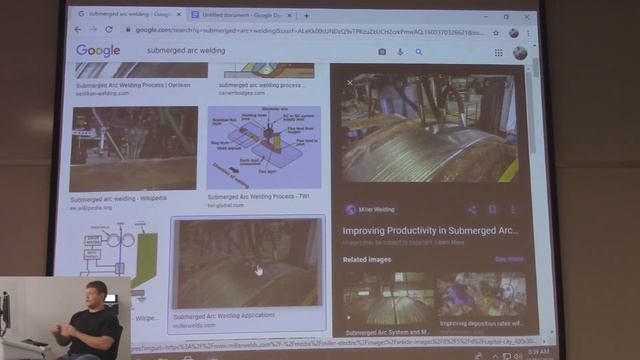Close the Untitled document tab
Viewport: 640px width, 360px height.
[289, 16]
